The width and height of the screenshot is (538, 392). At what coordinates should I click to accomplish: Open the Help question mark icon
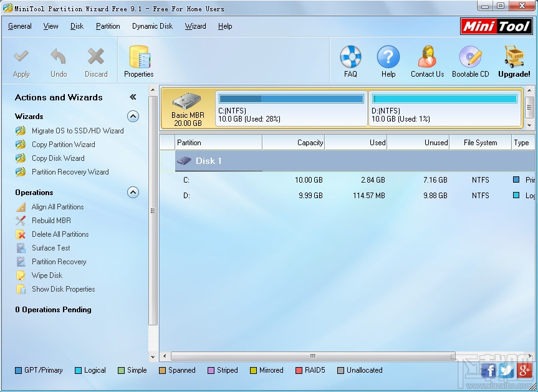click(388, 57)
